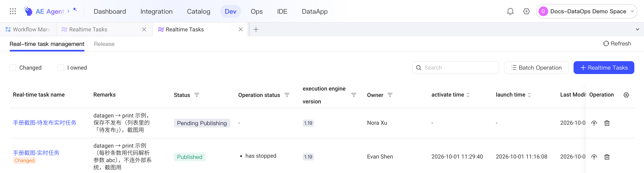This screenshot has height=173, width=644.
Task: Open the Ops menu
Action: click(x=257, y=11)
